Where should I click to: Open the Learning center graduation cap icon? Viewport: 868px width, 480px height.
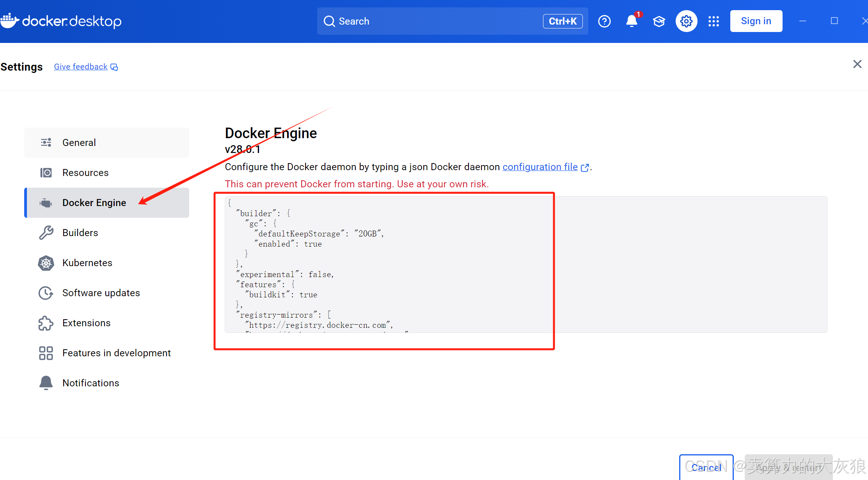pyautogui.click(x=659, y=21)
